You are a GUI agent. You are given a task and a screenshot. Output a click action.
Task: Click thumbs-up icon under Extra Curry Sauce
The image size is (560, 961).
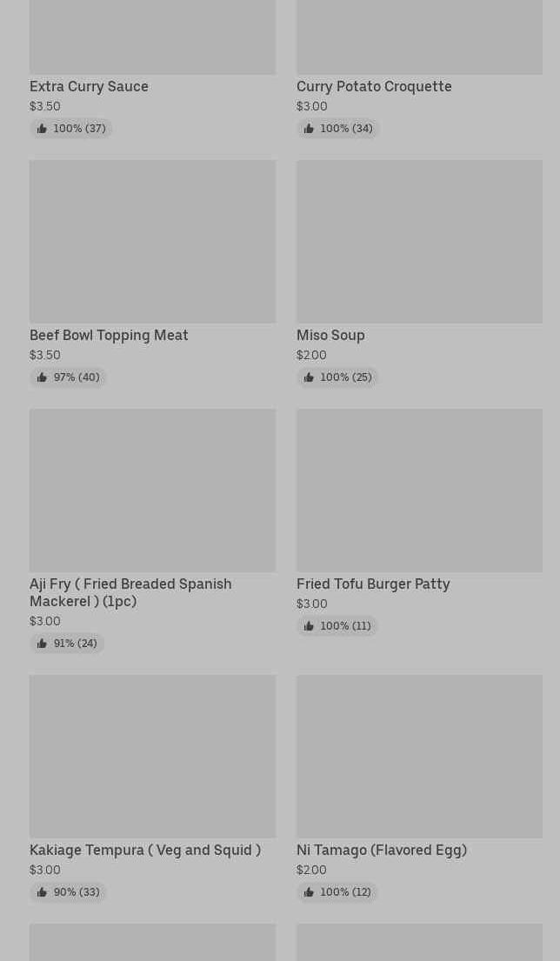[x=42, y=128]
